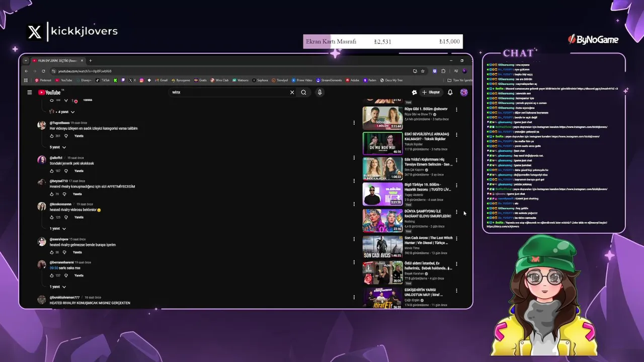The height and width of the screenshot is (362, 644).
Task: Open TikTok bookmark
Action: [103, 80]
